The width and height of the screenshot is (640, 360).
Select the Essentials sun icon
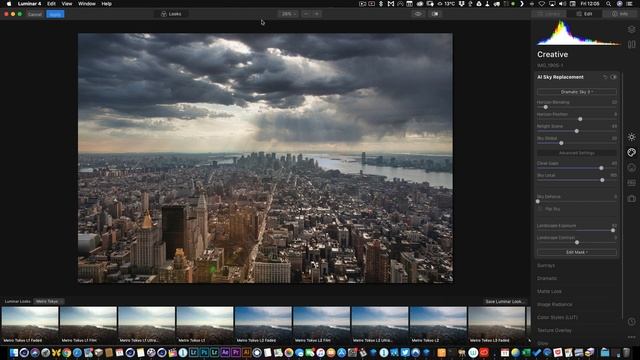(631, 137)
